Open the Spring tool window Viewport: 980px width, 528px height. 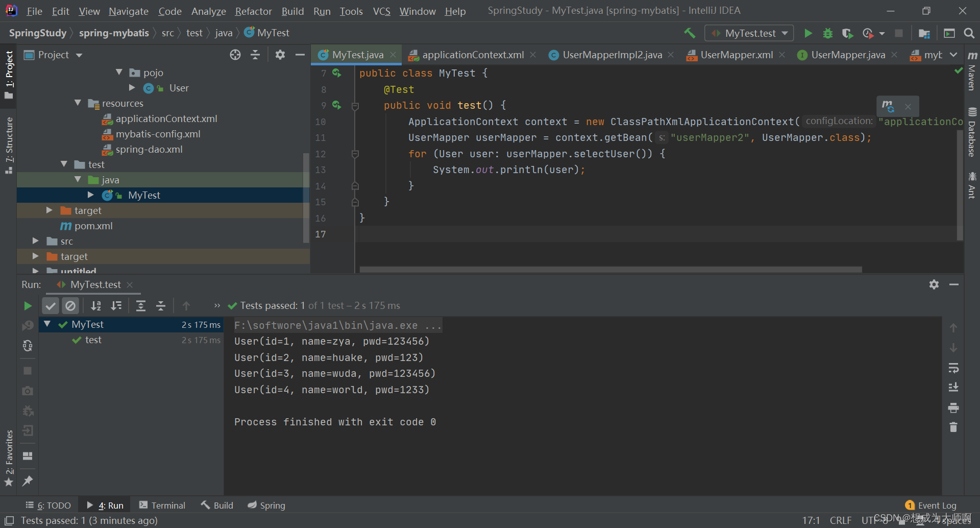266,506
